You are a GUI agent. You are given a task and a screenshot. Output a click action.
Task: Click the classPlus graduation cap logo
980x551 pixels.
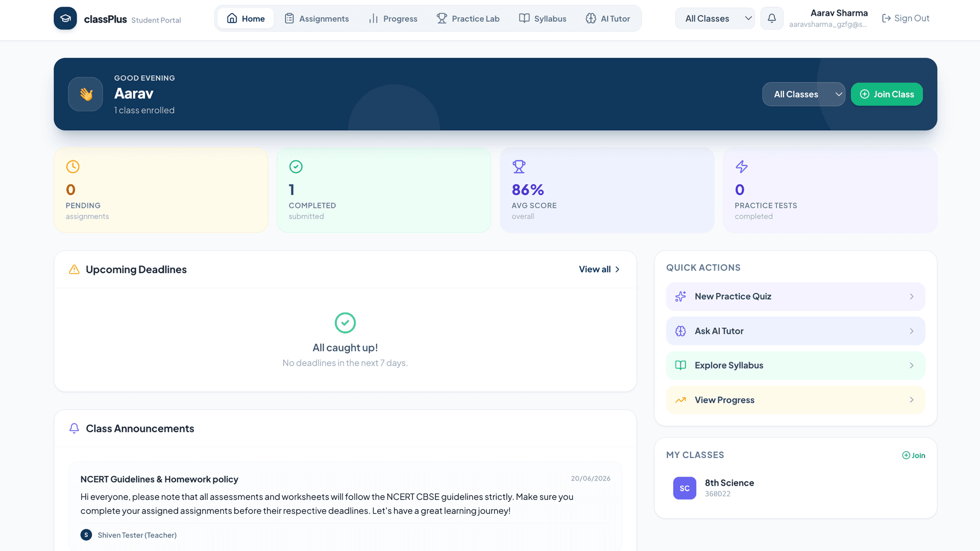tap(65, 18)
